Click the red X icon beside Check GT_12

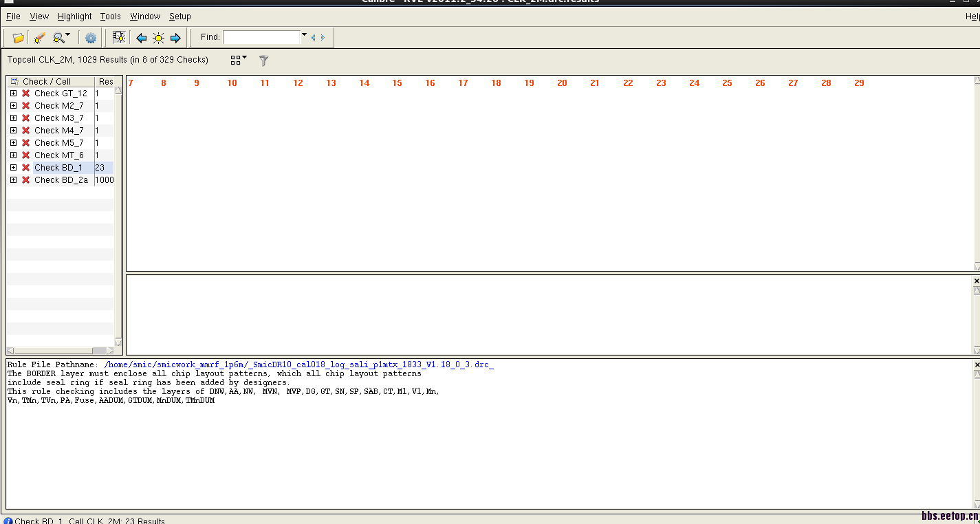(25, 94)
